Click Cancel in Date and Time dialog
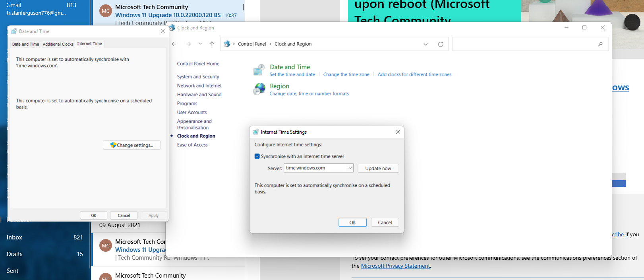Viewport: 644px width, 280px height. tap(124, 216)
